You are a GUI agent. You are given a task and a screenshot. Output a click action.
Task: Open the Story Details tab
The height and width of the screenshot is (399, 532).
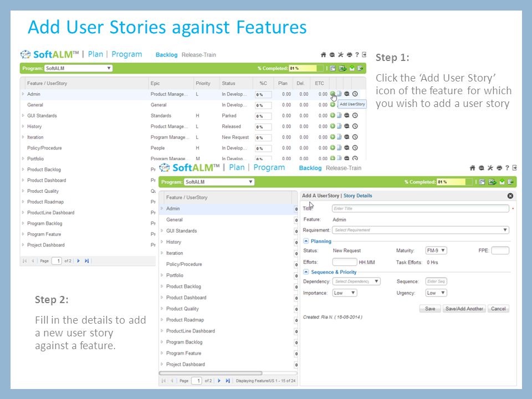point(357,196)
